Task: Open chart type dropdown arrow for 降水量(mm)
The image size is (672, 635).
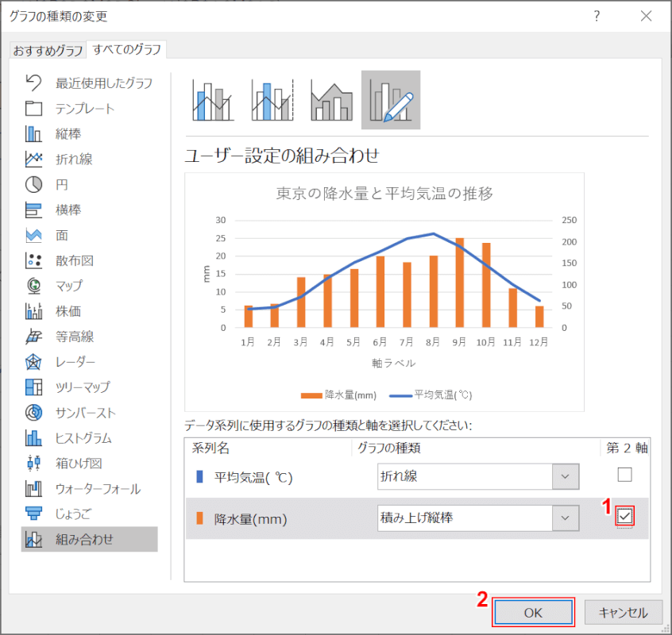Action: pyautogui.click(x=566, y=518)
